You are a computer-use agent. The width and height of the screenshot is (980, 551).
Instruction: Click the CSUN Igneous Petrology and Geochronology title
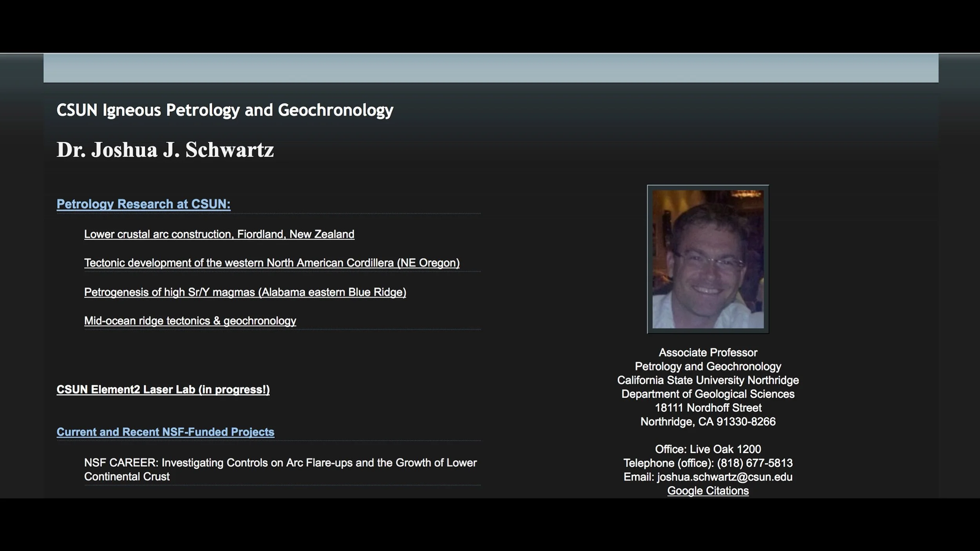(225, 110)
